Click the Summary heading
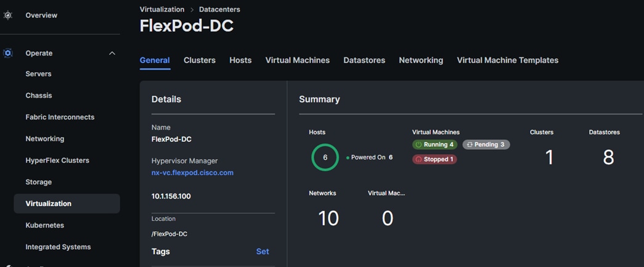The image size is (644, 267). [319, 99]
